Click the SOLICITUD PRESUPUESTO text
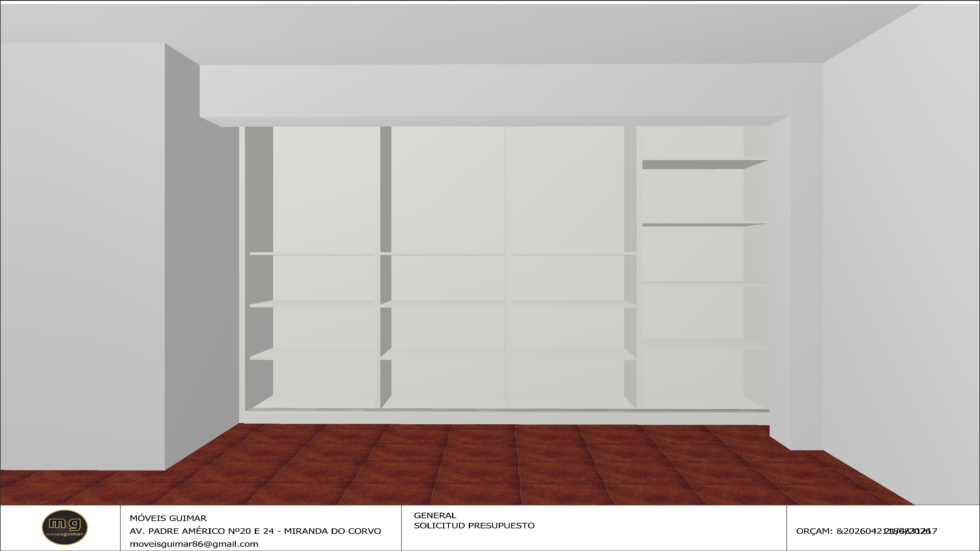This screenshot has width=980, height=551. [x=474, y=526]
